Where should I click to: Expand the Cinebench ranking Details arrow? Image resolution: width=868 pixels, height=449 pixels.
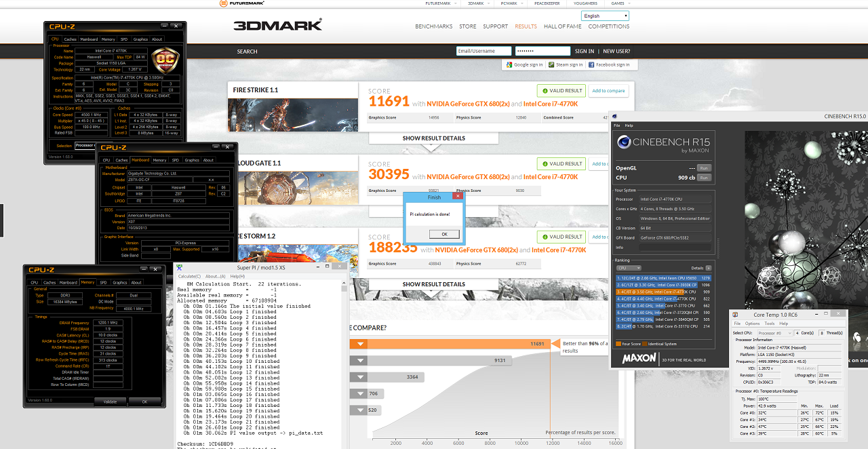[x=708, y=269]
